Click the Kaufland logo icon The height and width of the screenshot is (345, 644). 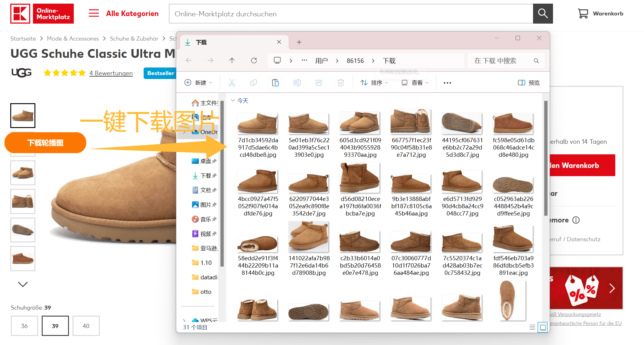pos(20,14)
